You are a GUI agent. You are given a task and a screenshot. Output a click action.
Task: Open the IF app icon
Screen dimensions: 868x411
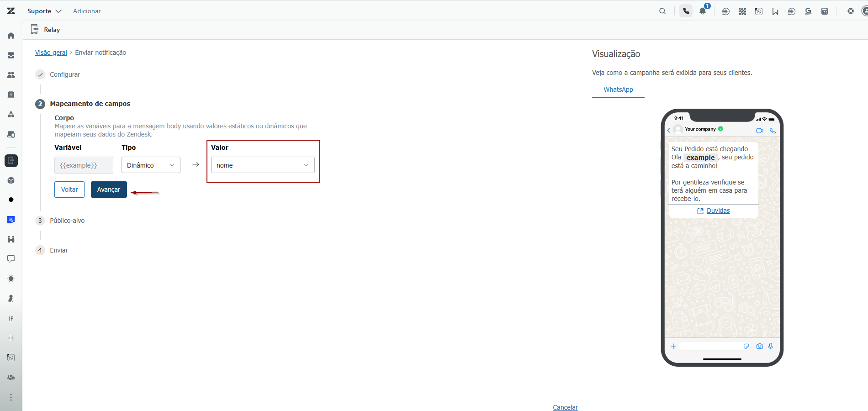click(x=11, y=318)
